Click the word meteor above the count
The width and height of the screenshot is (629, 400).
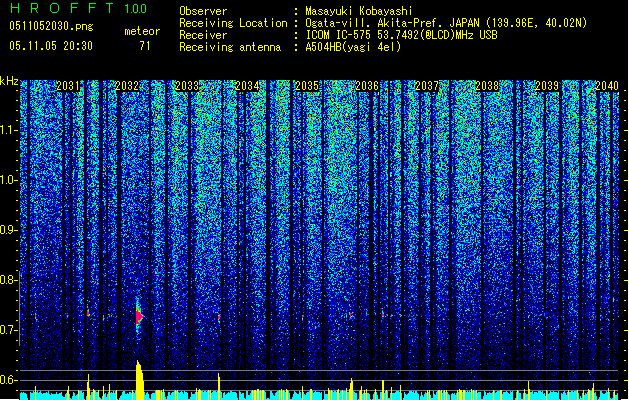(x=142, y=31)
